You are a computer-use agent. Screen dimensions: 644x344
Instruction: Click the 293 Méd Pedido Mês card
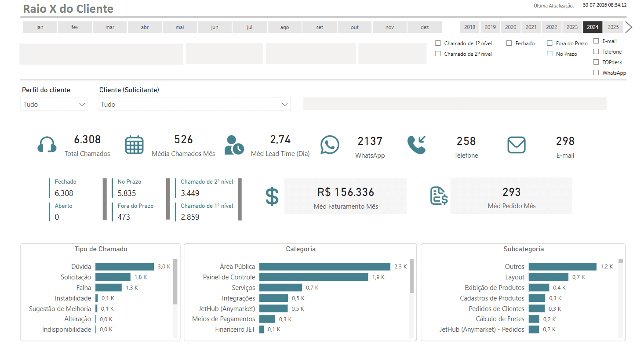511,196
